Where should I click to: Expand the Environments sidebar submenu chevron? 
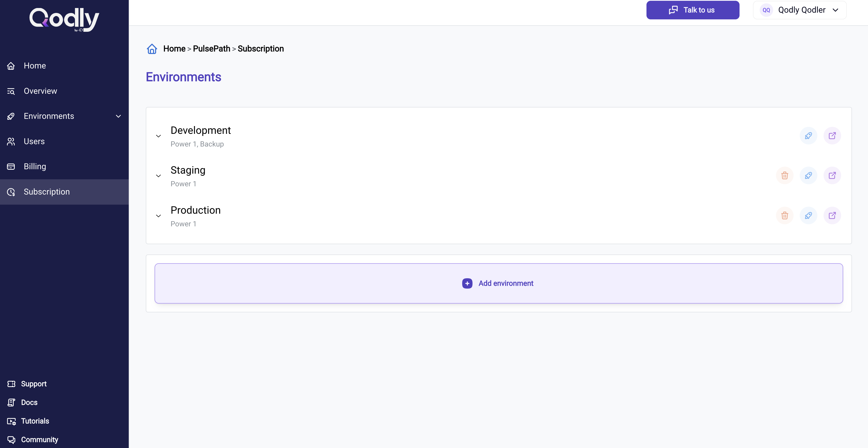point(118,116)
